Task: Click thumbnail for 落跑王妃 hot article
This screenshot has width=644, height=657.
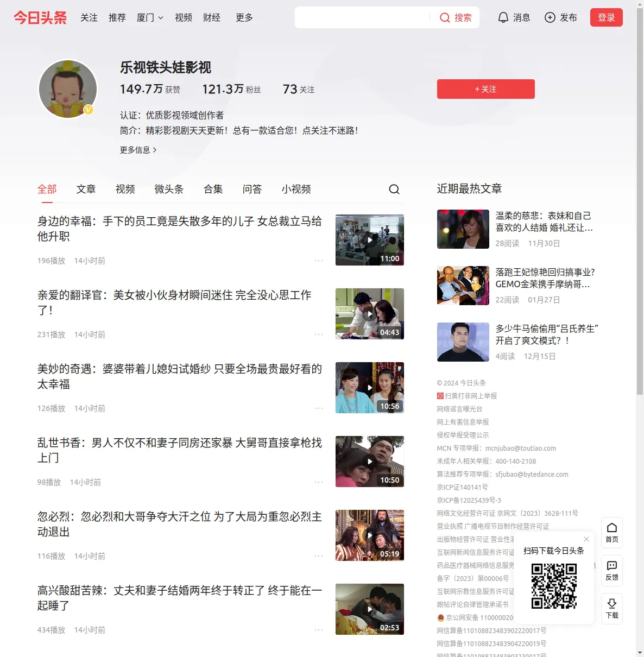Action: pos(463,286)
